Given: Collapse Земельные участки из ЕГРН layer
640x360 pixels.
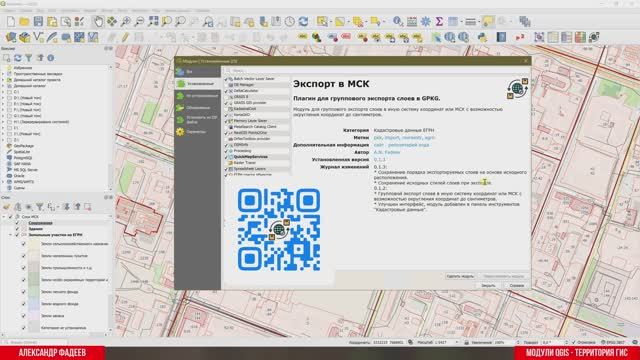Looking at the screenshot, I should [x=11, y=235].
